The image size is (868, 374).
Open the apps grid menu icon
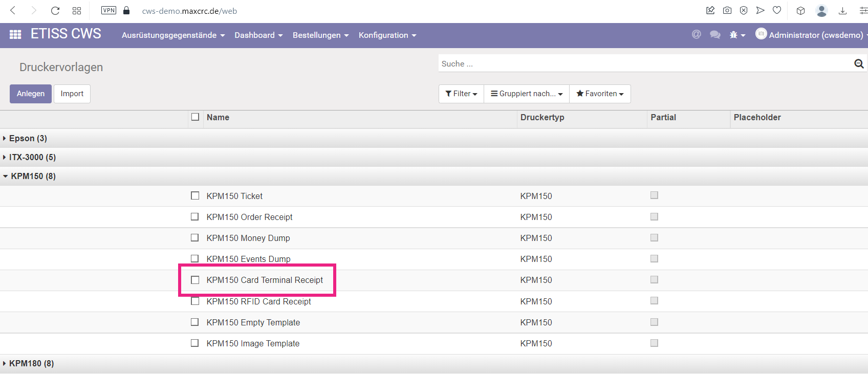(15, 34)
